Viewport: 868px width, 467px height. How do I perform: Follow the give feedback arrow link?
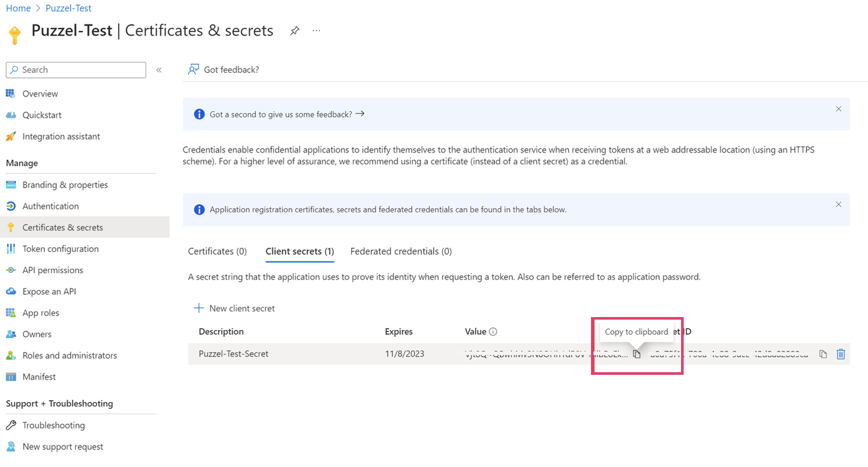tap(360, 114)
